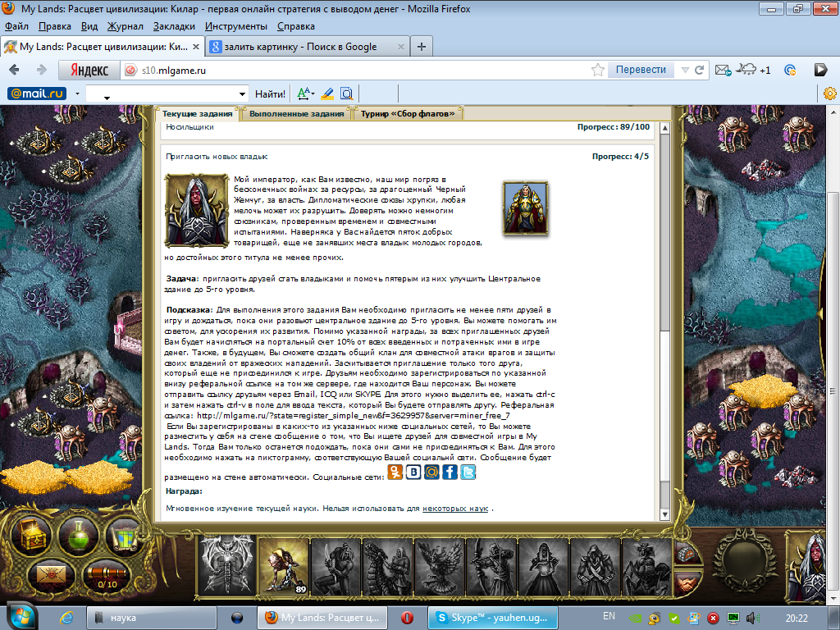Click the Firefox back arrow
Screen dimensions: 840x630
[15, 70]
